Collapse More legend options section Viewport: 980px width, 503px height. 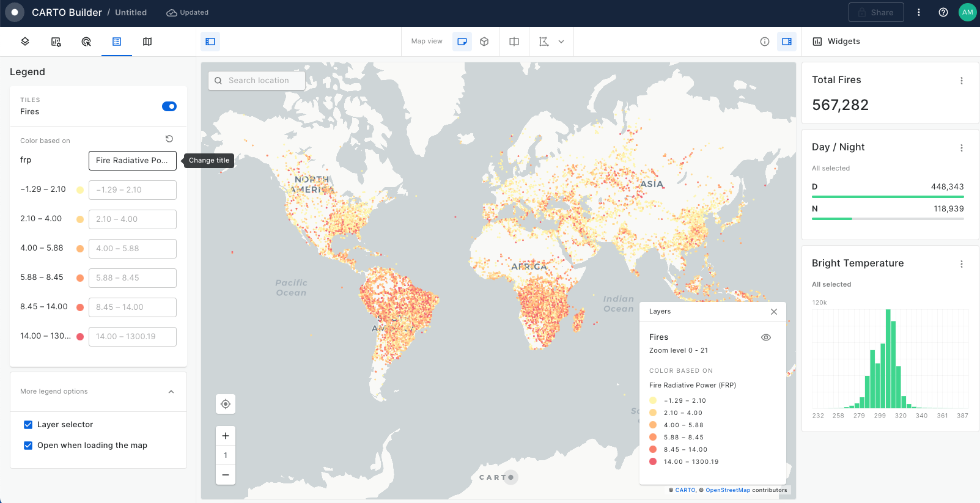pyautogui.click(x=171, y=392)
